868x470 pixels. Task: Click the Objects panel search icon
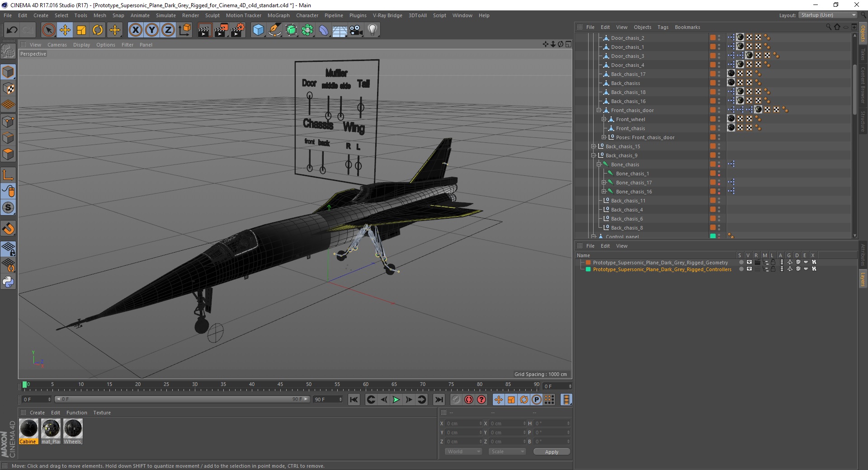point(829,27)
